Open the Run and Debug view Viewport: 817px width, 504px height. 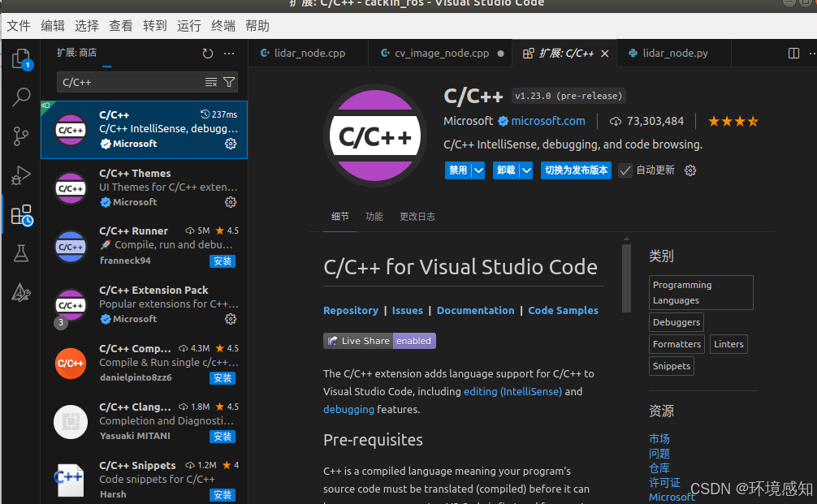tap(21, 175)
